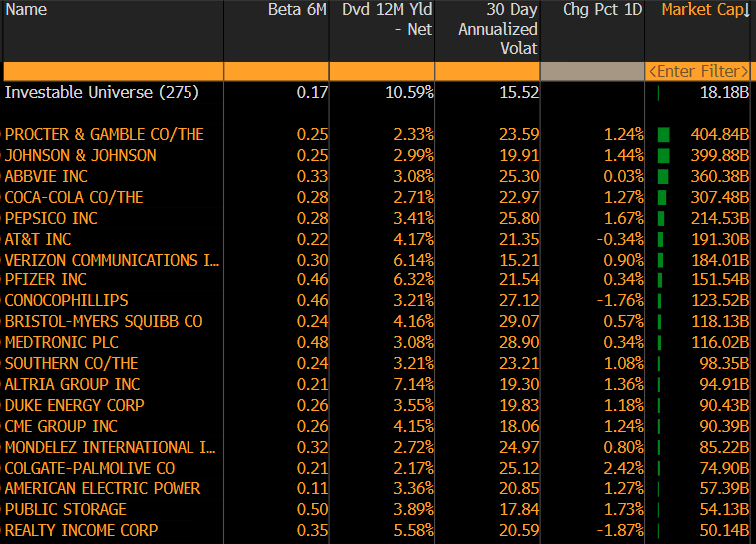
Task: Click Mondelez volatility 24.97
Action: [519, 447]
